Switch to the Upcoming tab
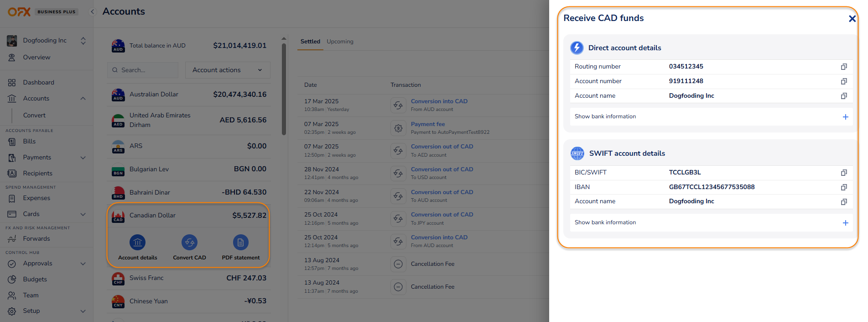The width and height of the screenshot is (868, 322). (340, 42)
